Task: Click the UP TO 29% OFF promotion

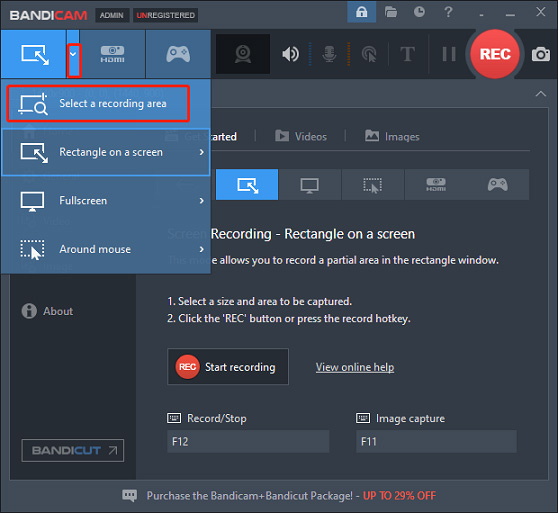Action: 399,496
